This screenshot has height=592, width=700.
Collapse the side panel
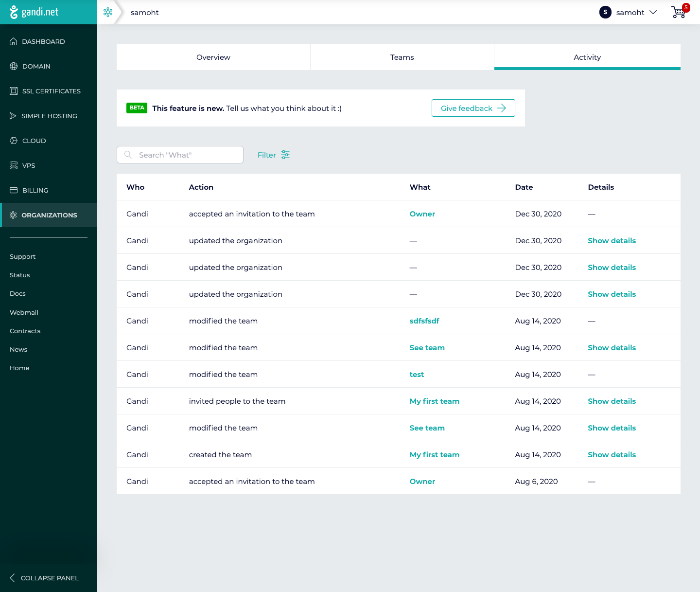click(x=44, y=578)
